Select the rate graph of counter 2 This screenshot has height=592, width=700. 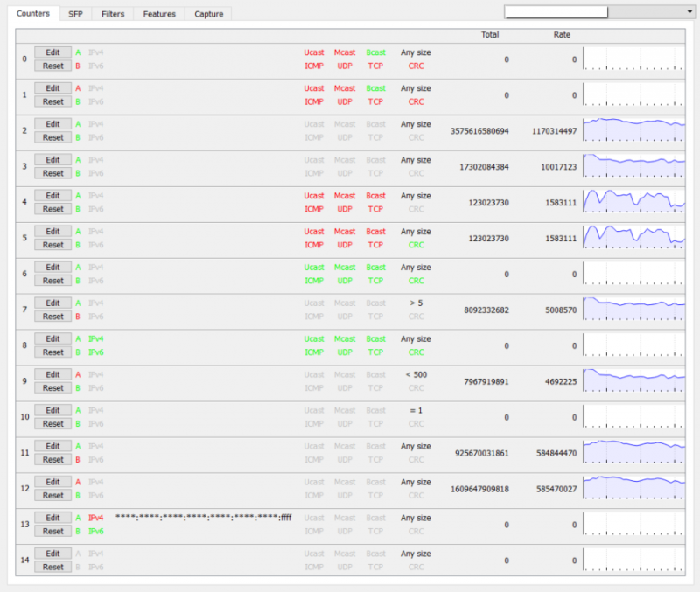[x=634, y=130]
